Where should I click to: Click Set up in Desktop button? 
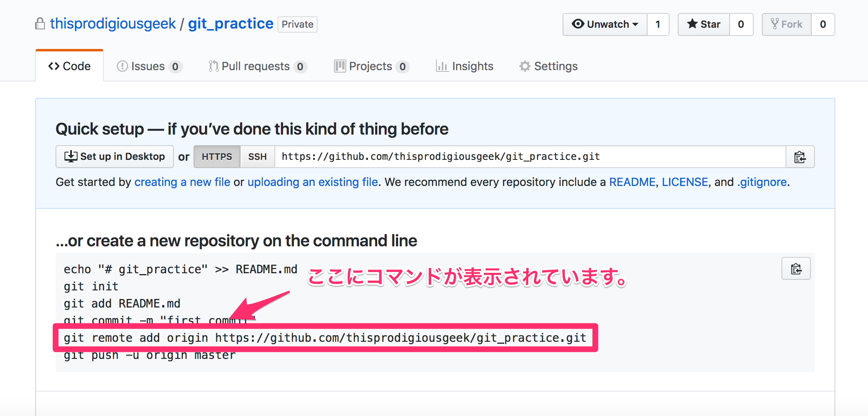tap(115, 157)
